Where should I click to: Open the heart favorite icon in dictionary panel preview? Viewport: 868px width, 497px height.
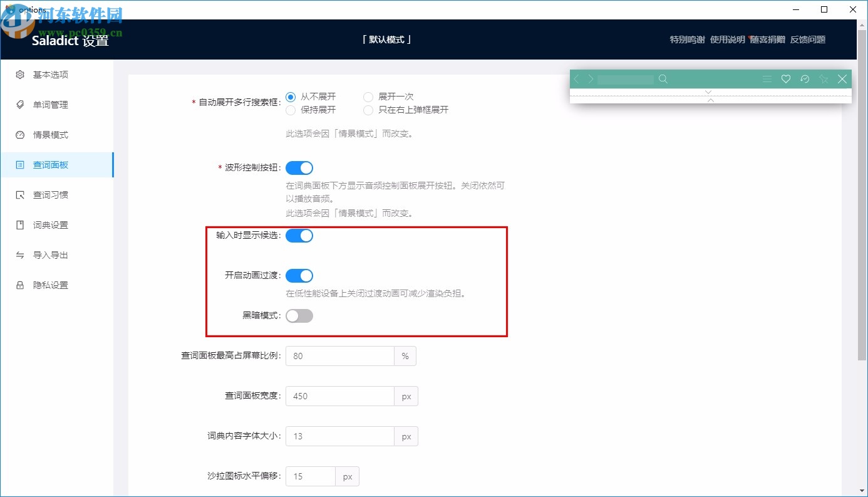[x=786, y=79]
